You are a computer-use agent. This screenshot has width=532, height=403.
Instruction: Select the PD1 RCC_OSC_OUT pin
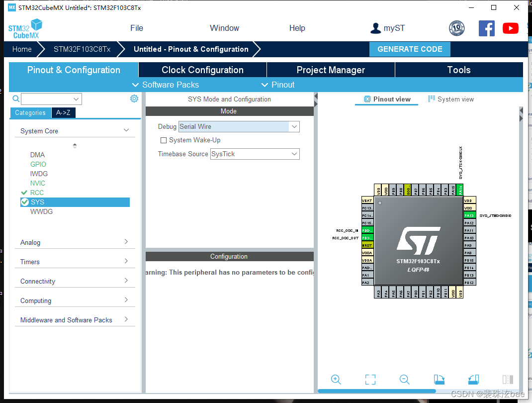(x=367, y=238)
